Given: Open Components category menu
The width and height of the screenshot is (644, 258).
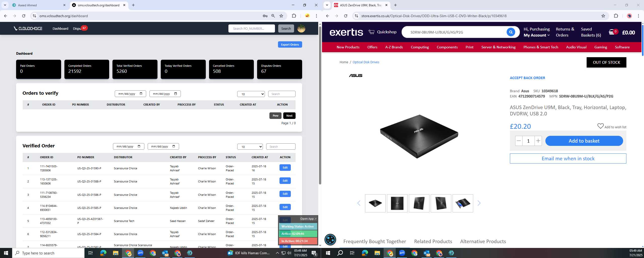Looking at the screenshot, I should pos(447,47).
